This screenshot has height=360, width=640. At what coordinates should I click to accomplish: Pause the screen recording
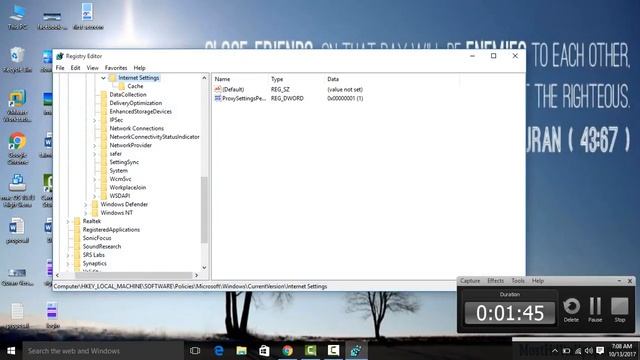coord(595,309)
